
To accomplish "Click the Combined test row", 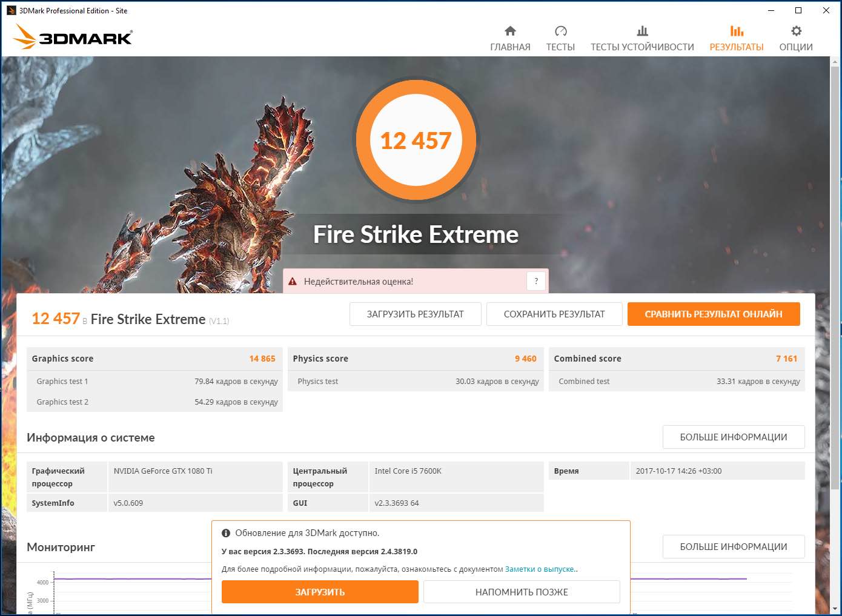I will point(677,381).
